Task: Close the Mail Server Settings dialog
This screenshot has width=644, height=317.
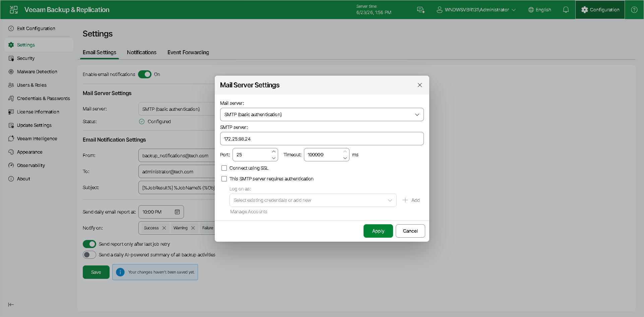Action: coord(420,85)
